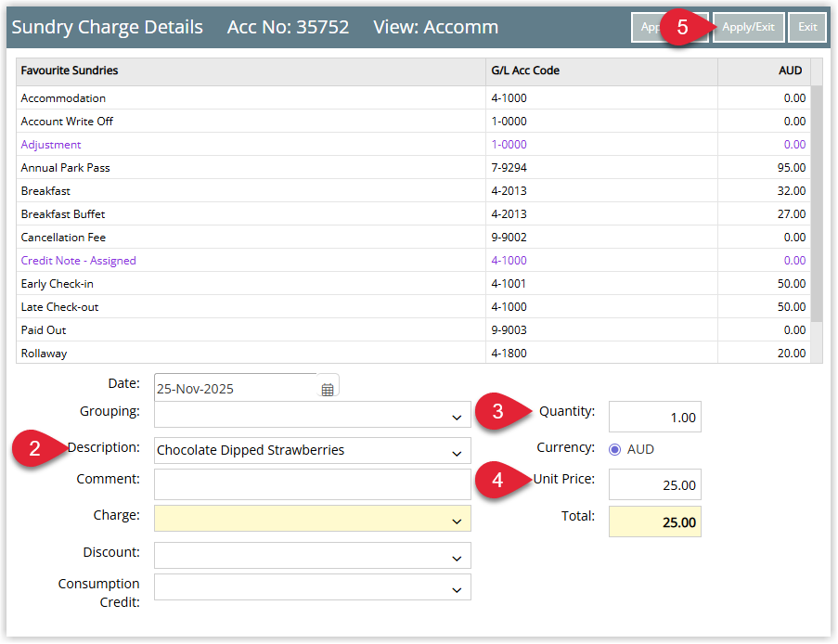Expand the Consumption Credit dropdown
This screenshot has height=644, width=838.
pyautogui.click(x=457, y=590)
